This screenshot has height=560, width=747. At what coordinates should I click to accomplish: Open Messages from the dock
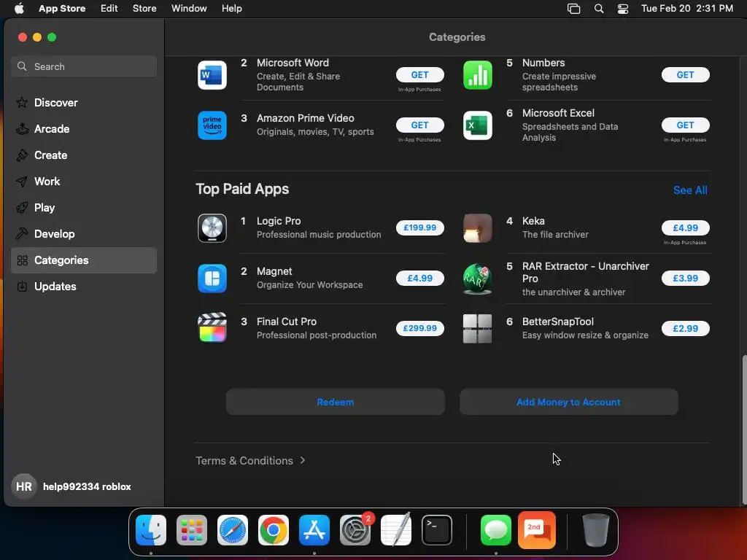(496, 530)
